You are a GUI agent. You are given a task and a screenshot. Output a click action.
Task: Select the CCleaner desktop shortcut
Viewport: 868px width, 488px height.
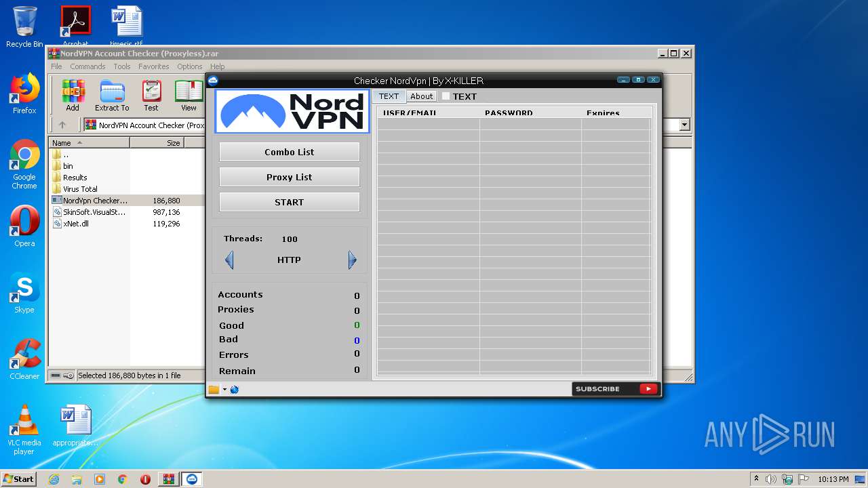pos(24,359)
